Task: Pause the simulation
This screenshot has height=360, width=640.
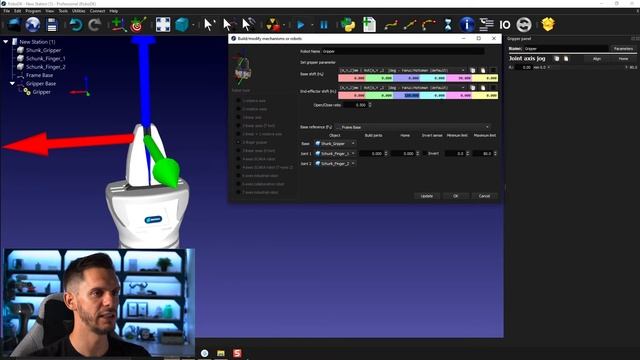Action: 324,25
